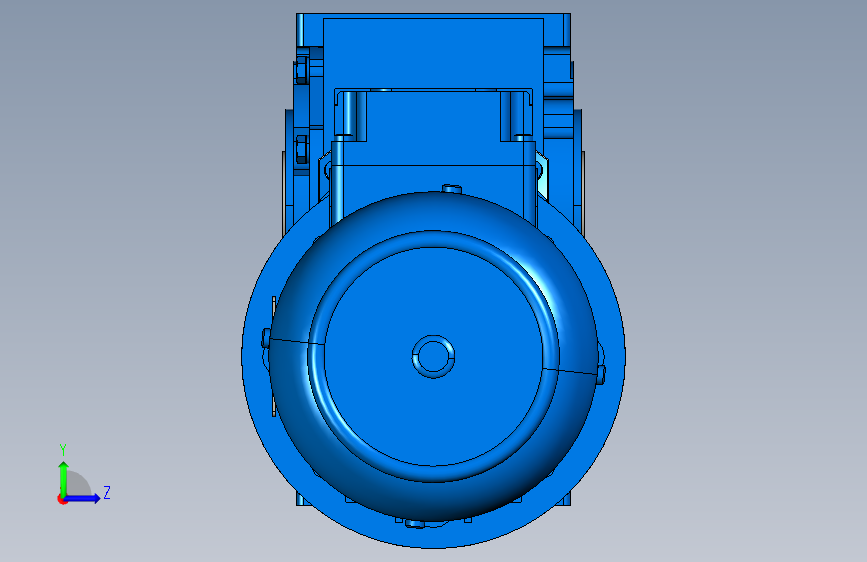Select the upper hex bolt on the housing's left side
Image resolution: width=867 pixels, height=562 pixels.
pyautogui.click(x=301, y=70)
